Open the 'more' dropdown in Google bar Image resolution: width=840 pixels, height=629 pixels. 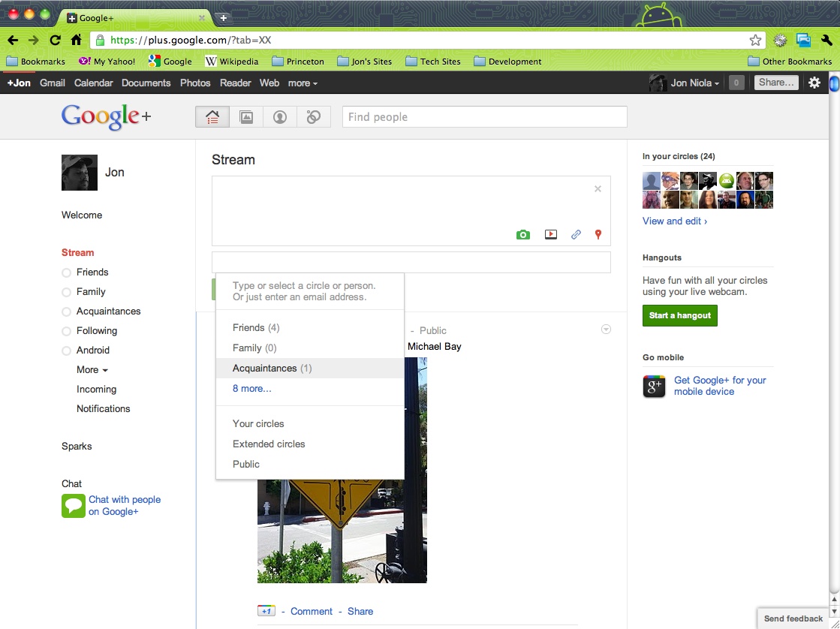[303, 83]
